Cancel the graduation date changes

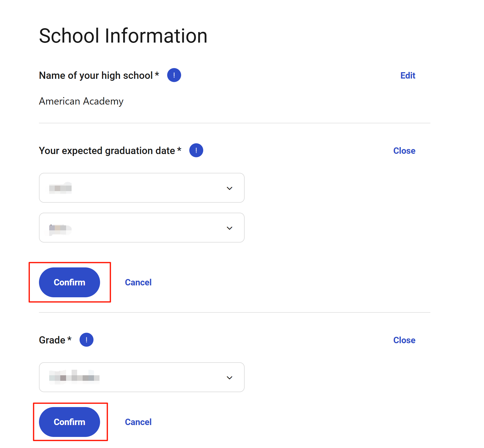click(138, 282)
